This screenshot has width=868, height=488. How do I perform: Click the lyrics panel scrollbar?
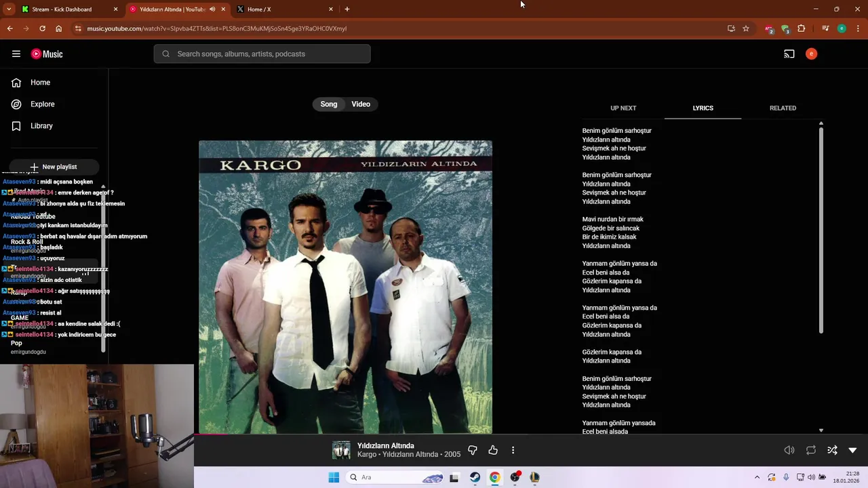pos(821,230)
